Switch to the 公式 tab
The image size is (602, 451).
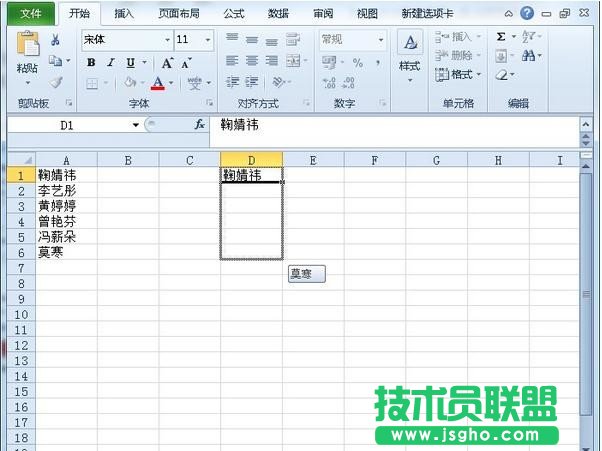pos(234,13)
